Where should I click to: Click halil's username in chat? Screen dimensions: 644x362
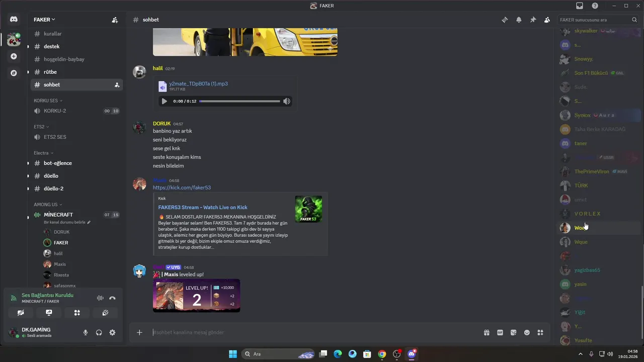click(157, 68)
